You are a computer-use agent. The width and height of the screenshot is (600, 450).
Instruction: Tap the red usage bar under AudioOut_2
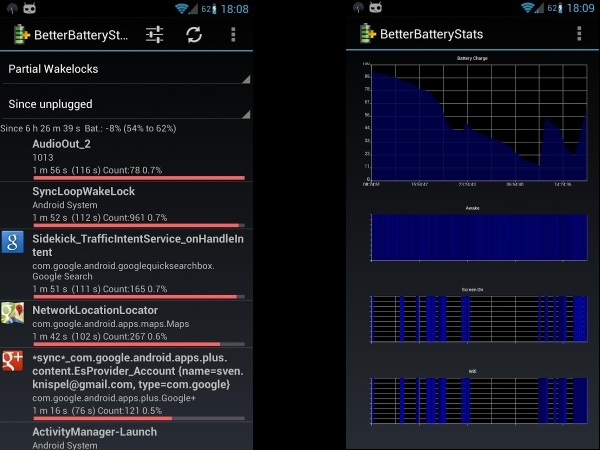(138, 177)
